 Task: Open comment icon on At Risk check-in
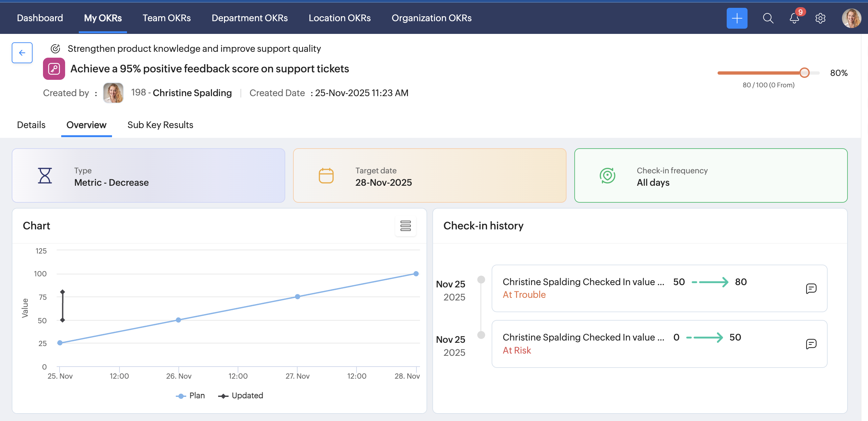click(x=811, y=344)
